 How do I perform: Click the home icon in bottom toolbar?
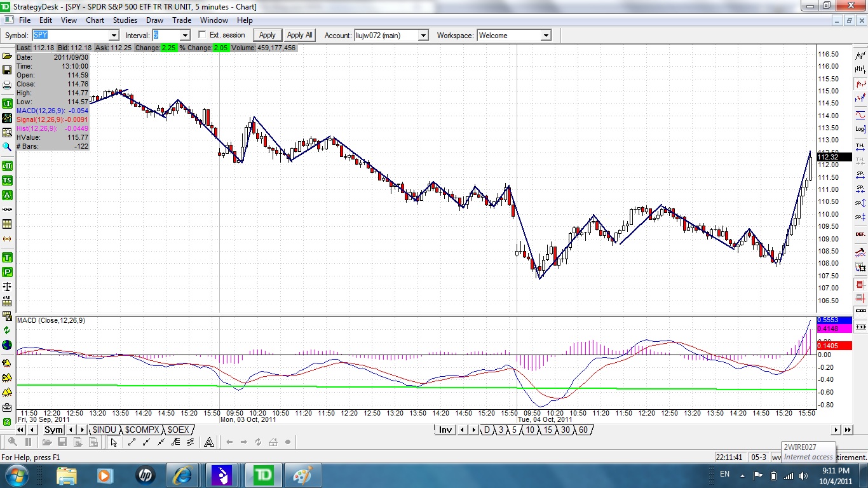[273, 442]
